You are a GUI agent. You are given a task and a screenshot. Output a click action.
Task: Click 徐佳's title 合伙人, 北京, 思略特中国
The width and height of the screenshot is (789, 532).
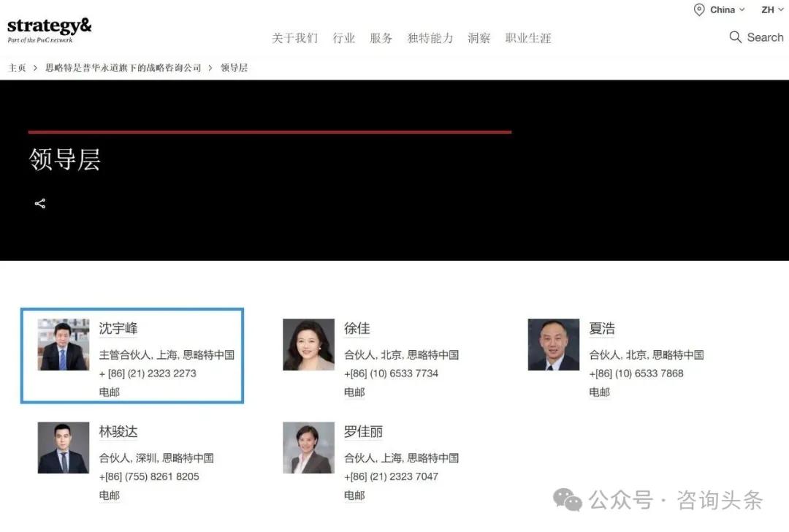pos(402,355)
